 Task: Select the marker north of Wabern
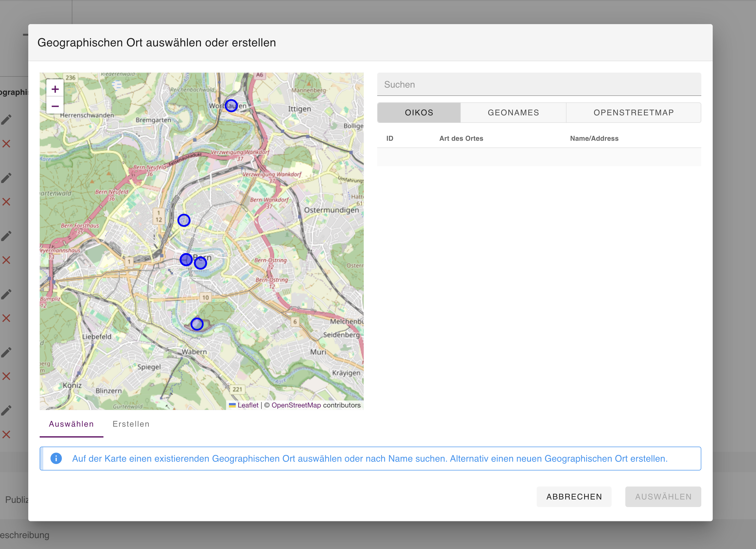pos(197,324)
